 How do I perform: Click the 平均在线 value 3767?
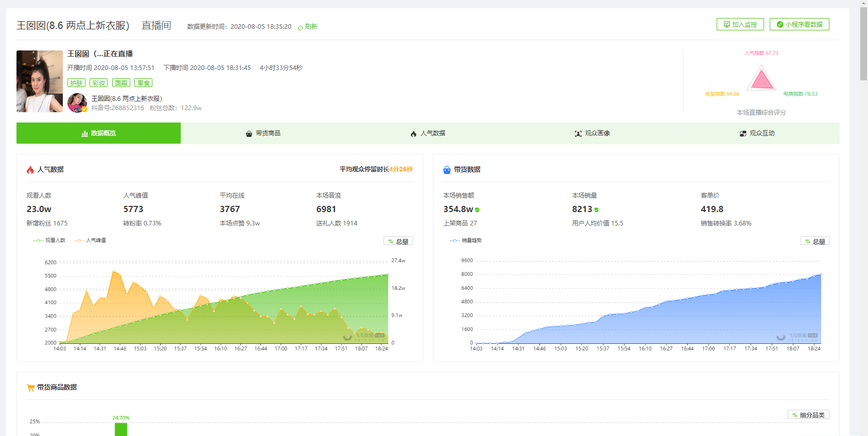tap(230, 209)
